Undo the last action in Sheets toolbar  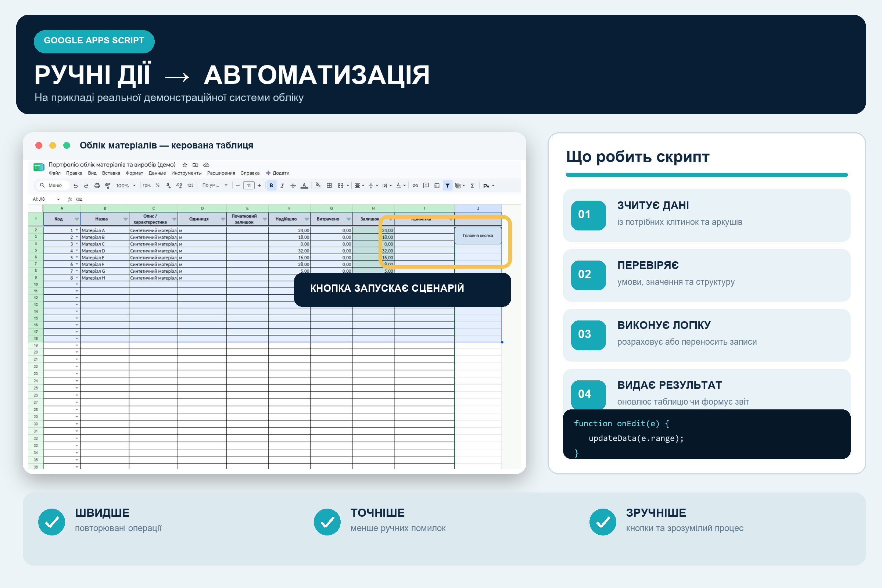pos(76,186)
